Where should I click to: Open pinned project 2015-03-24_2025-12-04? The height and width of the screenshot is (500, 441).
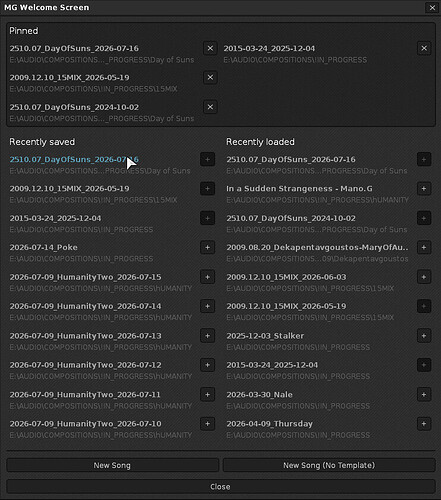(x=269, y=48)
